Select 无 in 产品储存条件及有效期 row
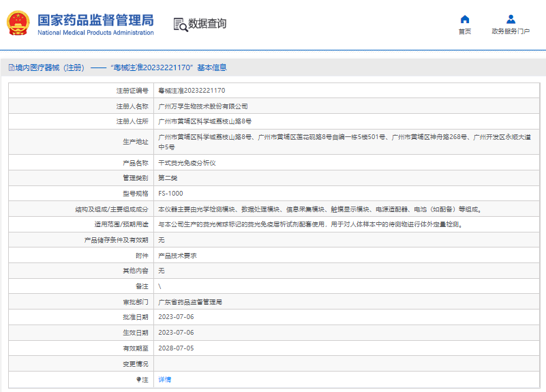 (162, 240)
